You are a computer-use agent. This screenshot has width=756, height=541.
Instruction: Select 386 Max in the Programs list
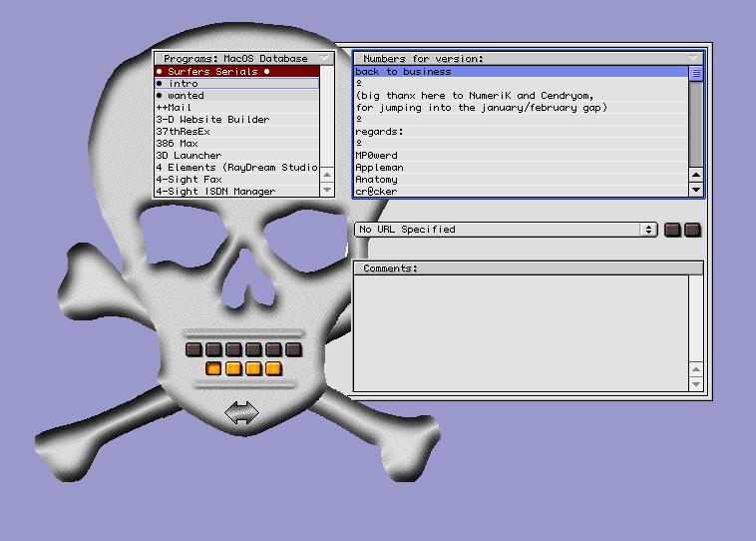[x=237, y=144]
